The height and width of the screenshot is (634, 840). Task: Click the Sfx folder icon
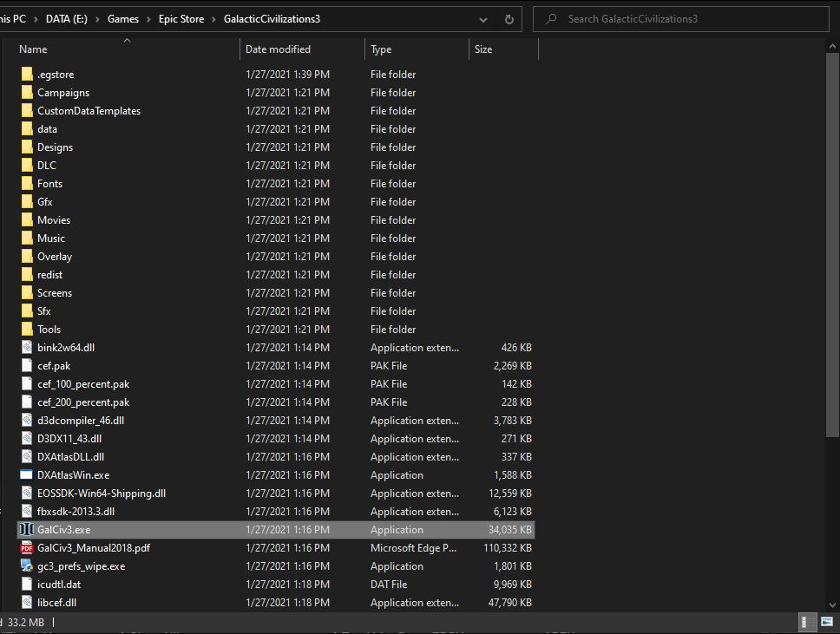pyautogui.click(x=27, y=310)
